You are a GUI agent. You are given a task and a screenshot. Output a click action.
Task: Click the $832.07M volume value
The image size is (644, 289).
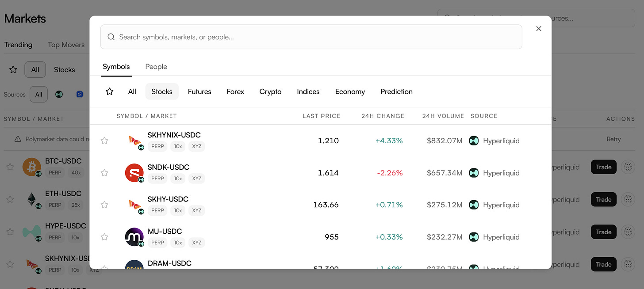(445, 141)
